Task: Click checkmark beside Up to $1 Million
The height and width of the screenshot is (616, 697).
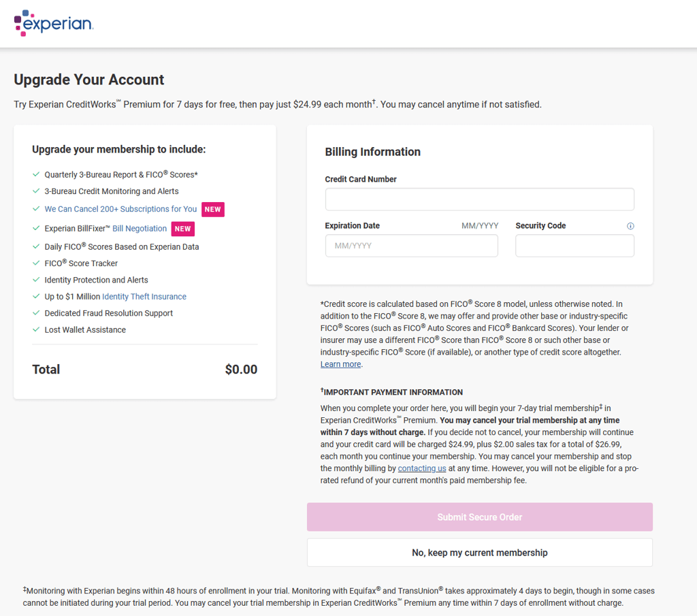Action: point(37,296)
